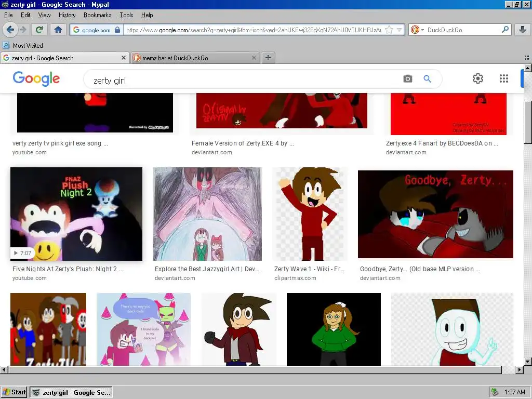Show all tabs list button
This screenshot has height=399, width=532.
point(527,58)
